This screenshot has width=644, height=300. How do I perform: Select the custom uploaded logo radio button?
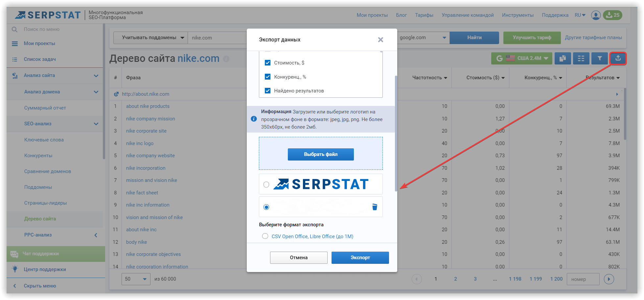click(266, 207)
